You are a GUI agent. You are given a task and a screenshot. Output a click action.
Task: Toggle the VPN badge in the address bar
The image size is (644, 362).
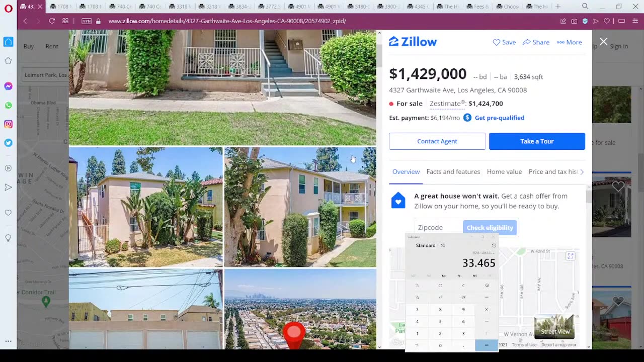tap(87, 21)
